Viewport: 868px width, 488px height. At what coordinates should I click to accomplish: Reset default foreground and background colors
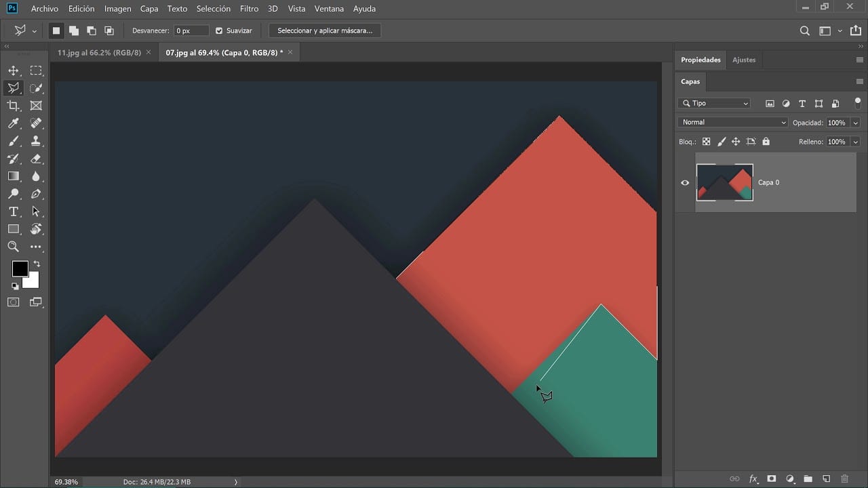tap(15, 286)
